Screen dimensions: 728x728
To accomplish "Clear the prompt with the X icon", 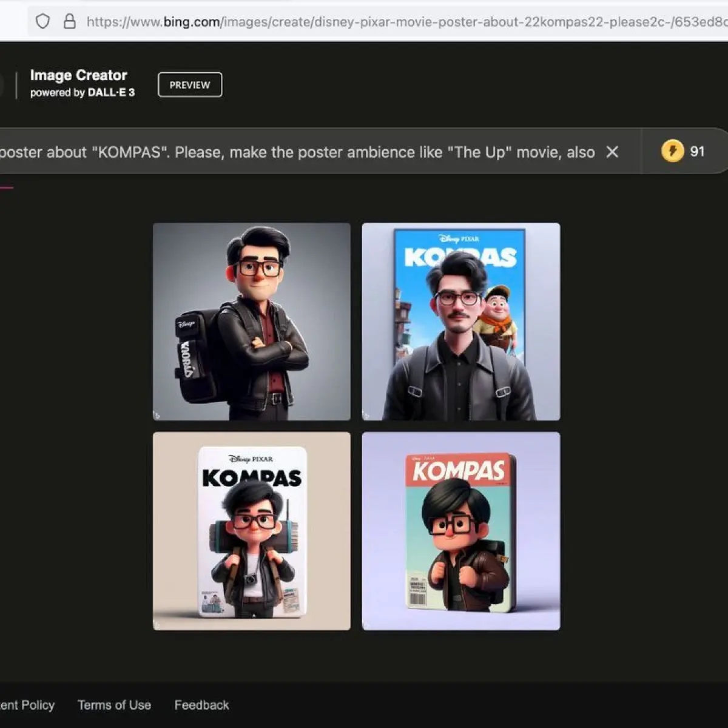I will [x=613, y=152].
